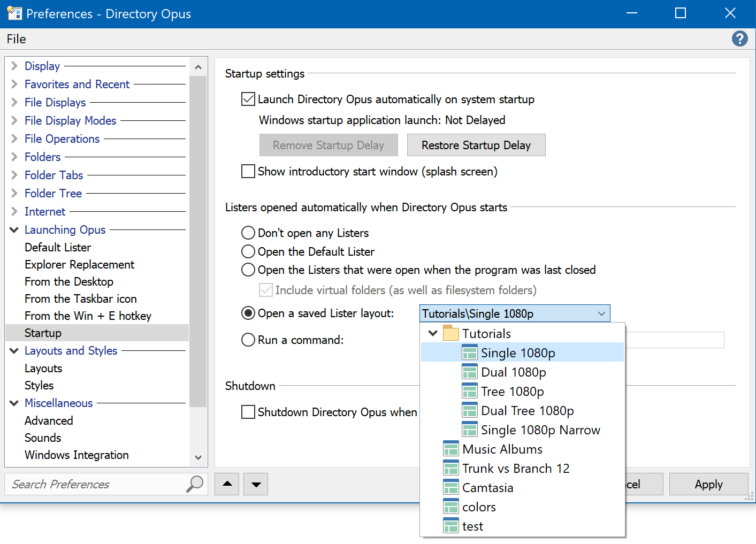Toggle Include virtual folders checkbox
Screen dimensions: 756x544
[x=266, y=290]
